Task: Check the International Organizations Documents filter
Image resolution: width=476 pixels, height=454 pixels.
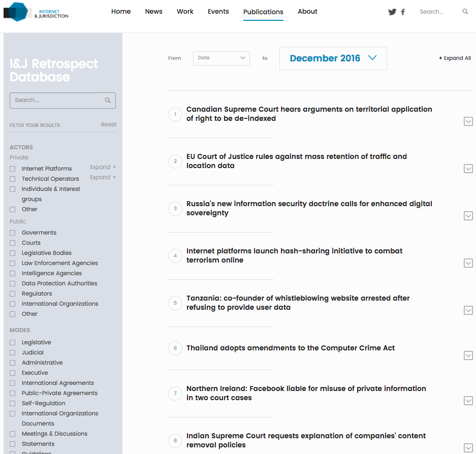Action: point(13,414)
